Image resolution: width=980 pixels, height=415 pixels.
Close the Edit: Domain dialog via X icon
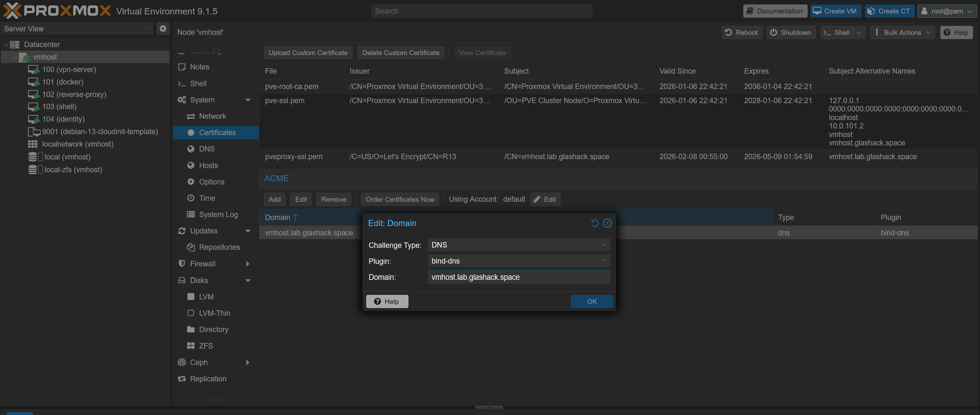607,223
